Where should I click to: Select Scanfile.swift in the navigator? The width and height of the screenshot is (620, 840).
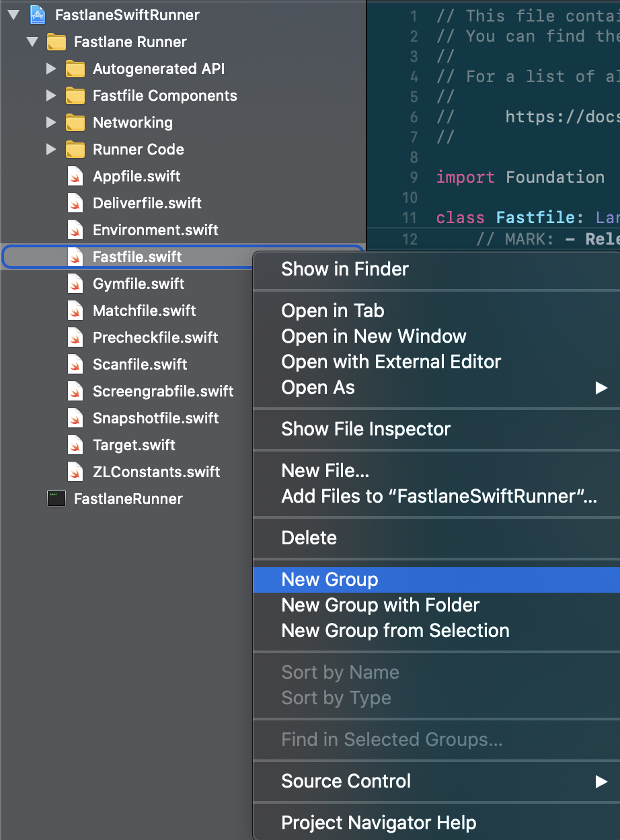pyautogui.click(x=140, y=364)
